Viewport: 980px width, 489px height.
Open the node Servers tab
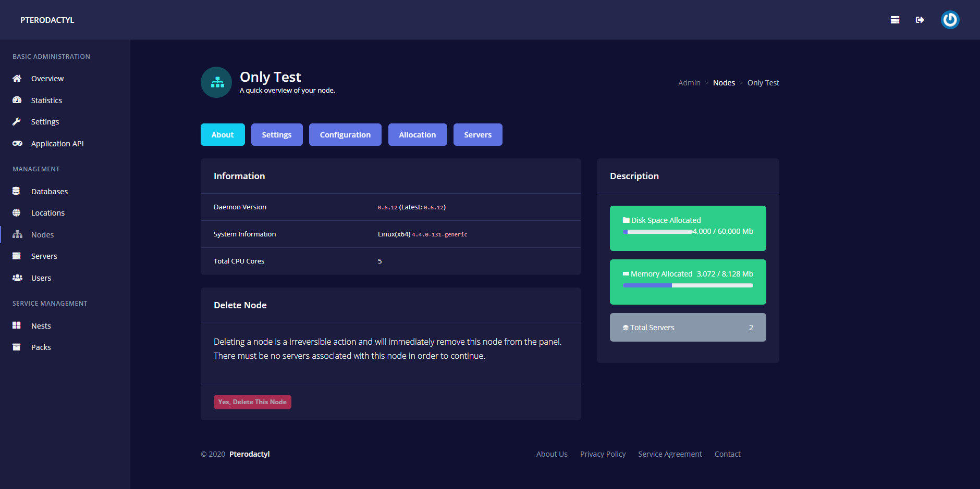click(478, 134)
